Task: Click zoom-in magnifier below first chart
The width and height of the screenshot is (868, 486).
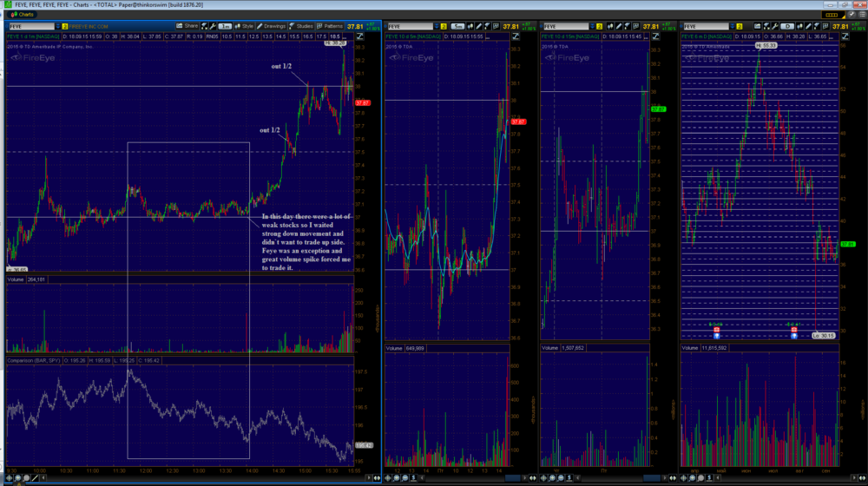Action: (x=17, y=477)
